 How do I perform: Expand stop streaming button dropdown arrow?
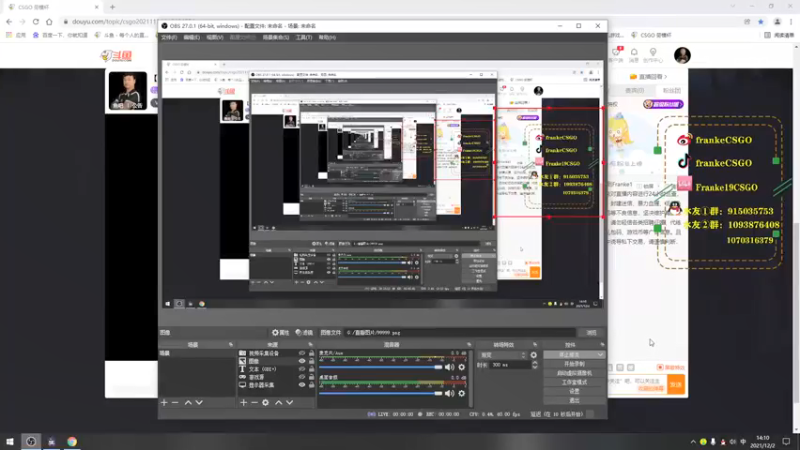[x=600, y=355]
